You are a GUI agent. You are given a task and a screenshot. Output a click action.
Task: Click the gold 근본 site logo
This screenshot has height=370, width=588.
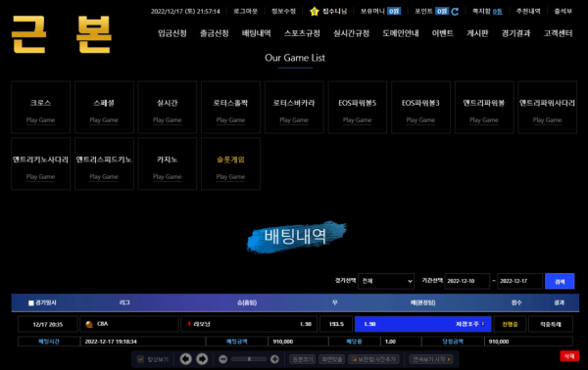pos(62,34)
